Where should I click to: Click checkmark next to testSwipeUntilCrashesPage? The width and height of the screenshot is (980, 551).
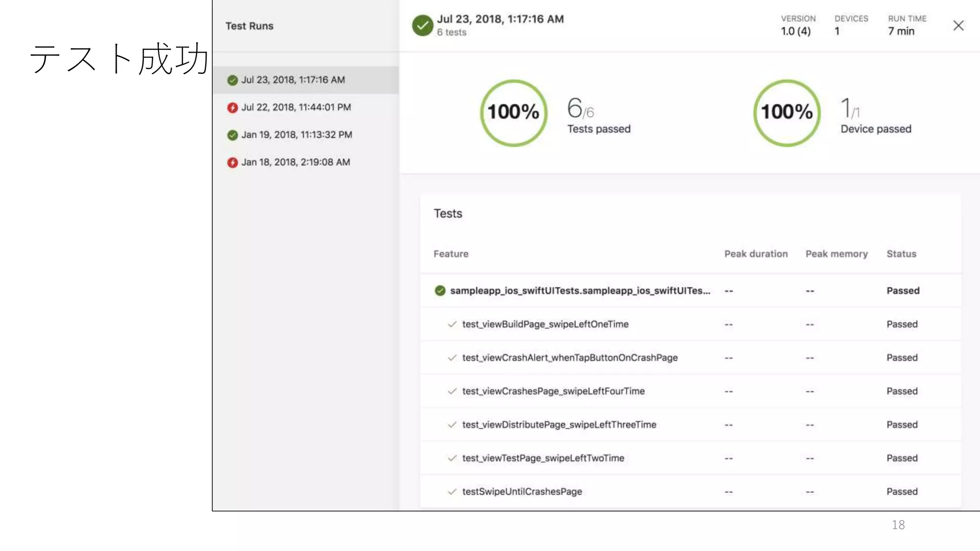pyautogui.click(x=452, y=492)
